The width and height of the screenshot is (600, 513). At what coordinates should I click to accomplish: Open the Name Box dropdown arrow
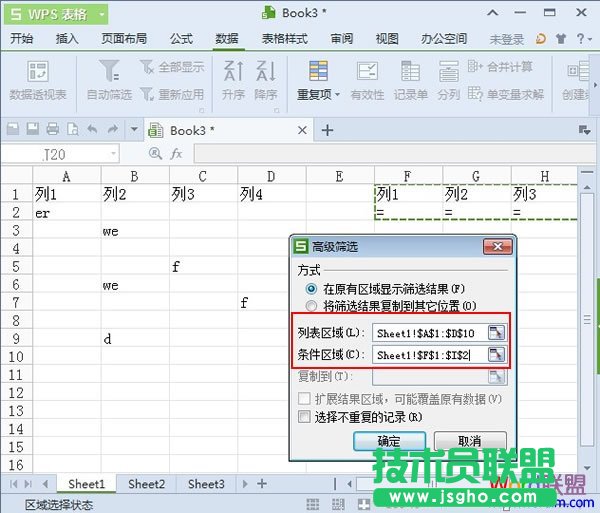point(111,154)
